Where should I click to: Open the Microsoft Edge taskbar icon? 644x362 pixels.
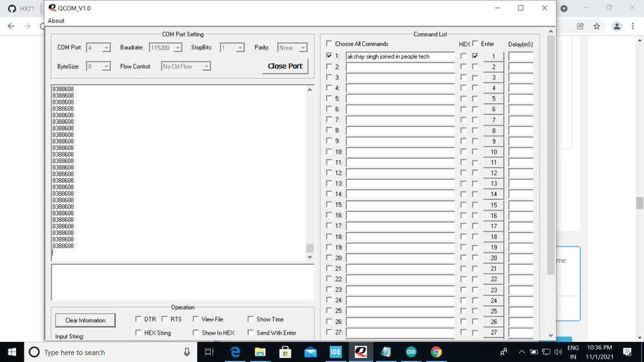(x=235, y=352)
